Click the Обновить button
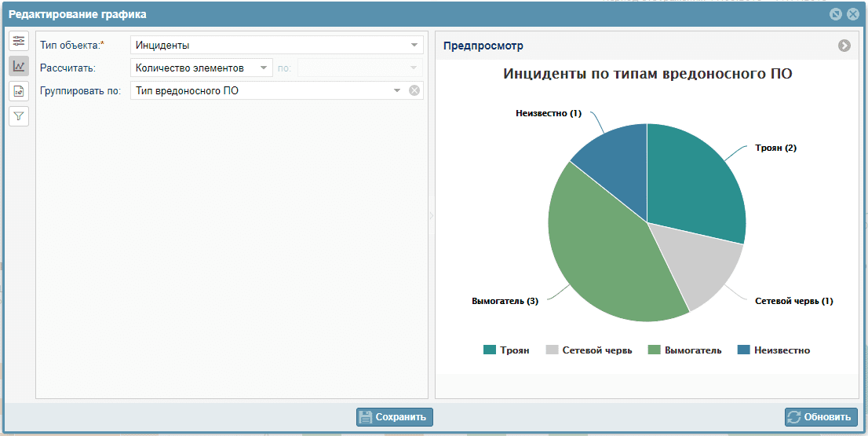868x436 pixels. point(821,417)
